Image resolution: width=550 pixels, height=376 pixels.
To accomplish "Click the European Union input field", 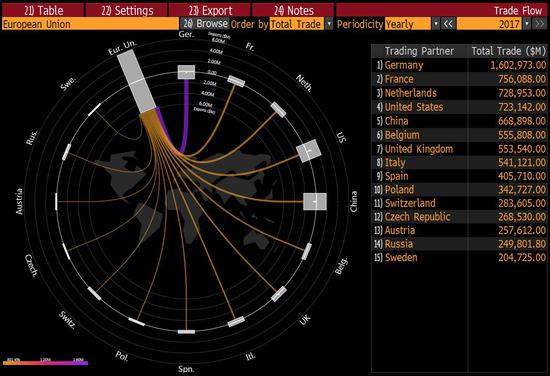I will 90,24.
